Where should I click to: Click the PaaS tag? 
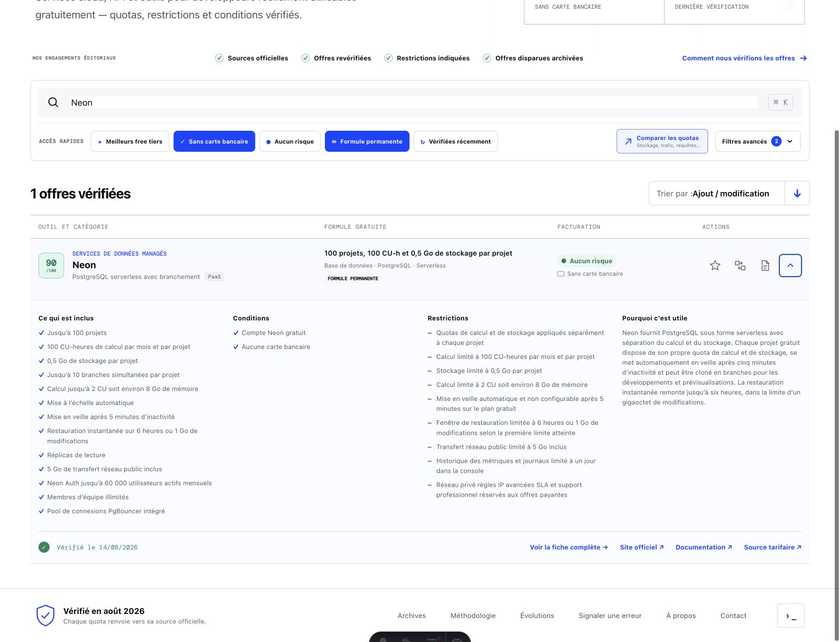(215, 277)
